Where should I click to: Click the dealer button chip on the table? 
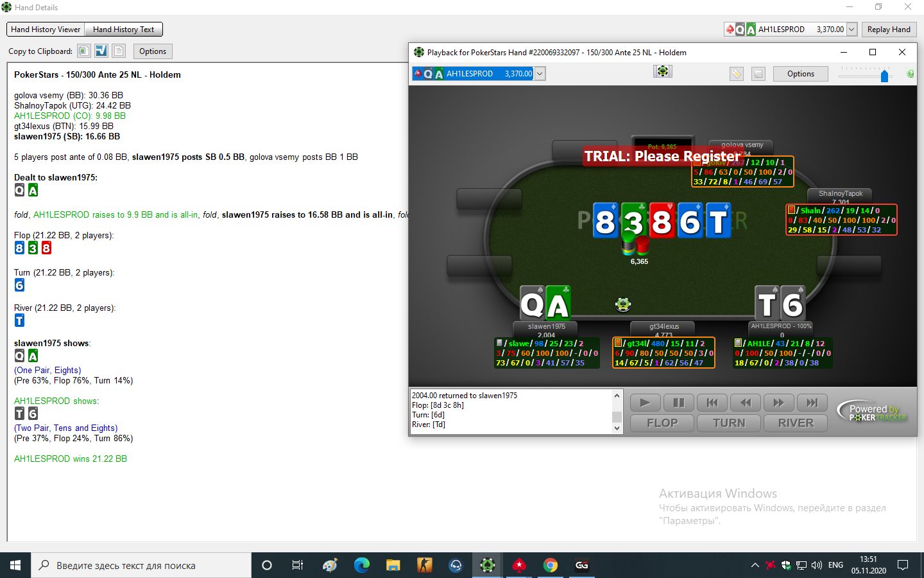[x=623, y=304]
